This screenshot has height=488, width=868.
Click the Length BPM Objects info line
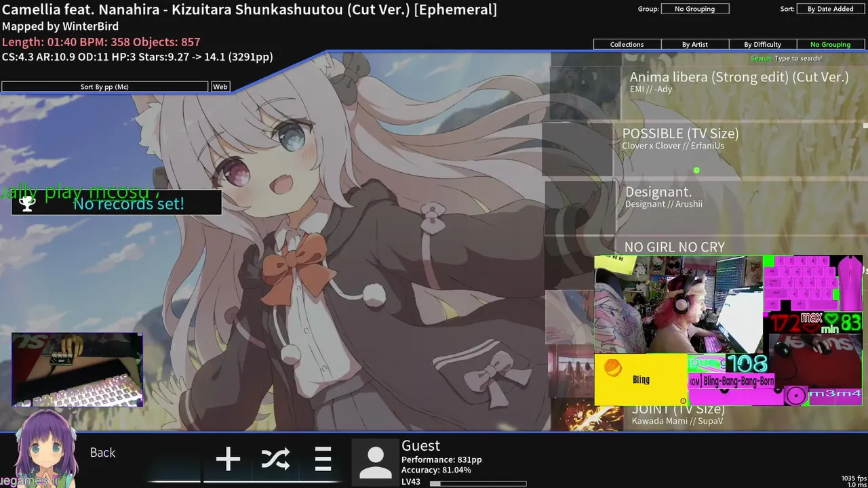click(101, 41)
